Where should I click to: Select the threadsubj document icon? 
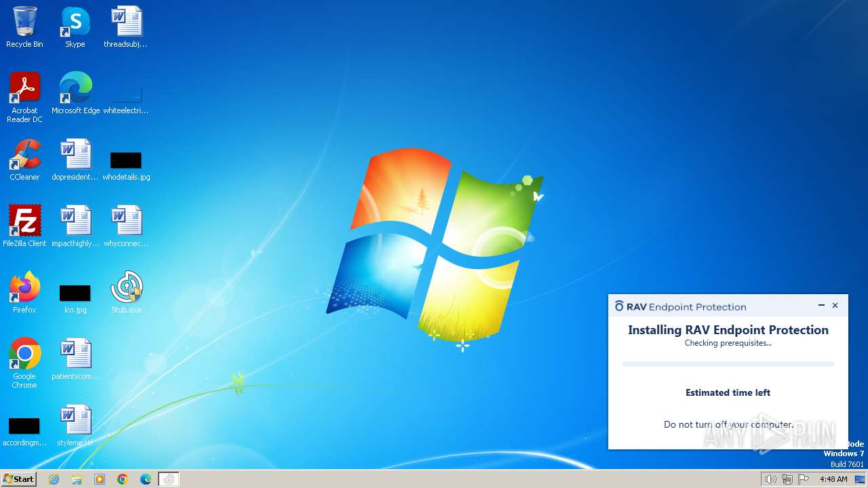[x=126, y=27]
